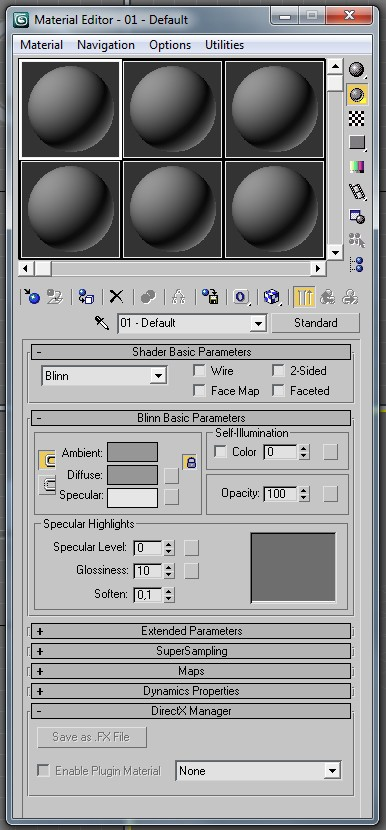Screen dimensions: 386x830
Task: Click the Opacity value field
Action: (x=281, y=494)
